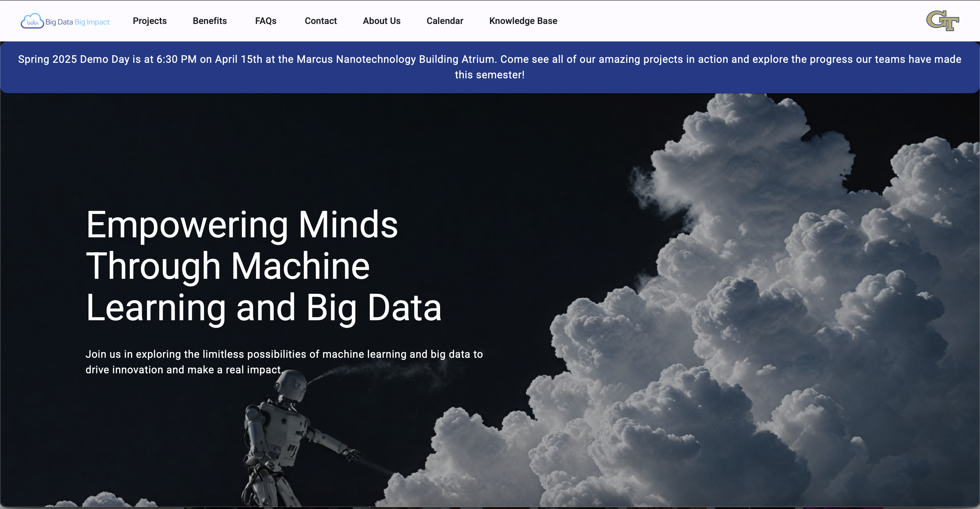
Task: Click the 'this semester!' banner line
Action: (x=489, y=75)
